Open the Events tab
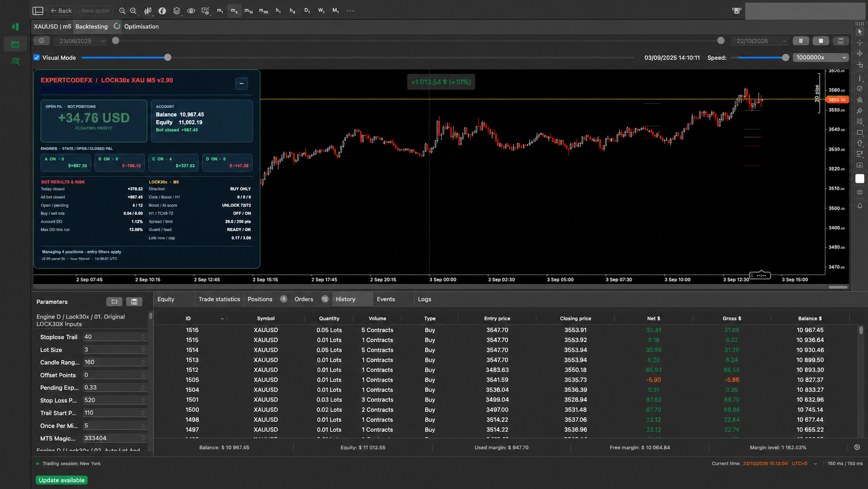Screen dimensions: 868x489 pyautogui.click(x=386, y=299)
